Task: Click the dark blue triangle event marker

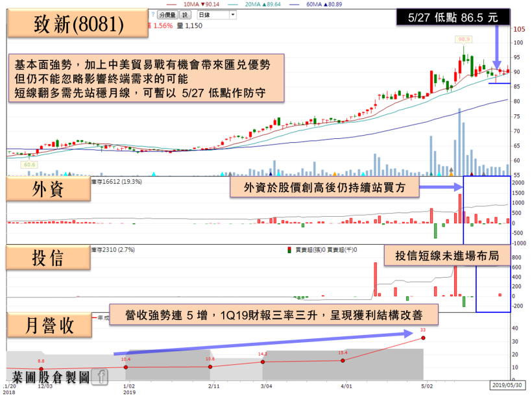Action: 271,174
